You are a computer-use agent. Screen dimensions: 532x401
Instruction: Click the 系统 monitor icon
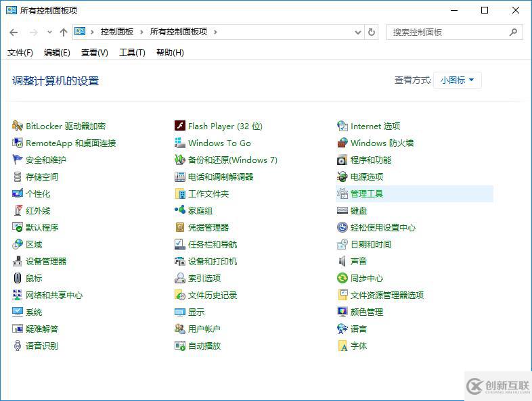point(18,312)
